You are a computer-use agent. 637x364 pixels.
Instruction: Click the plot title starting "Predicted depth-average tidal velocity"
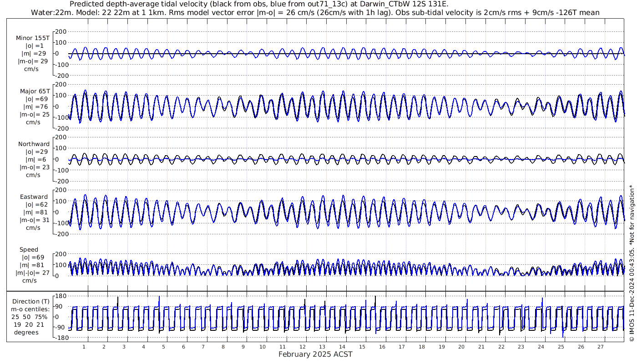(x=259, y=4)
